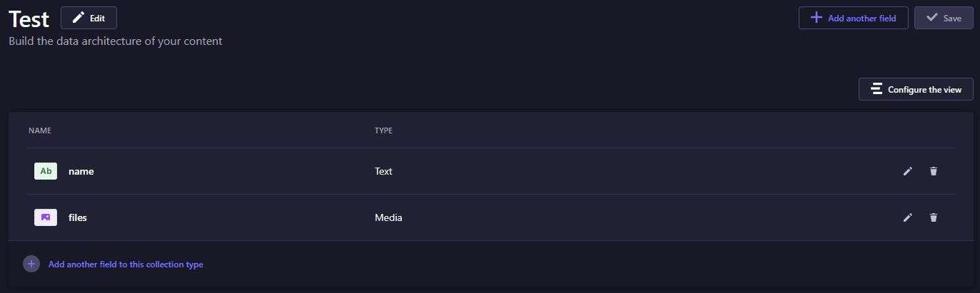Select the files field row

click(x=491, y=217)
